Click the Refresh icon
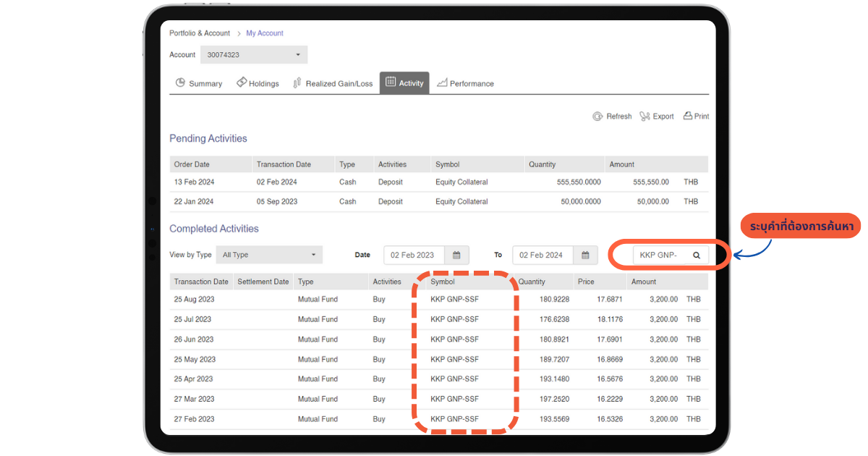The height and width of the screenshot is (456, 868). 598,117
